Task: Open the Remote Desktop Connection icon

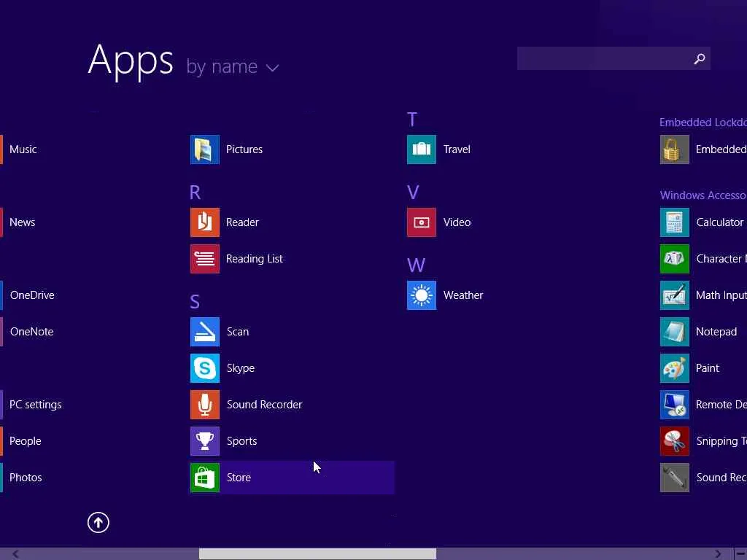Action: 675,405
